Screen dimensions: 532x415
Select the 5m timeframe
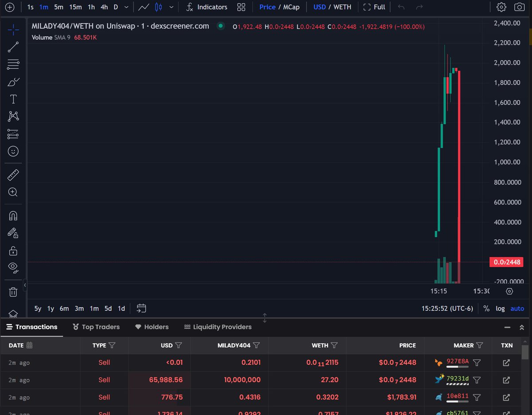point(59,7)
